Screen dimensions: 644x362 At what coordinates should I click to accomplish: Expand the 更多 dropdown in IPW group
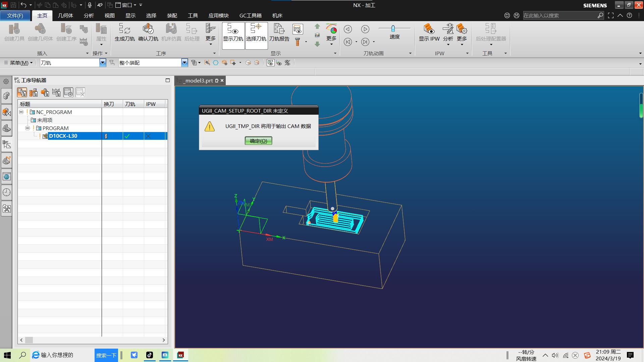462,34
